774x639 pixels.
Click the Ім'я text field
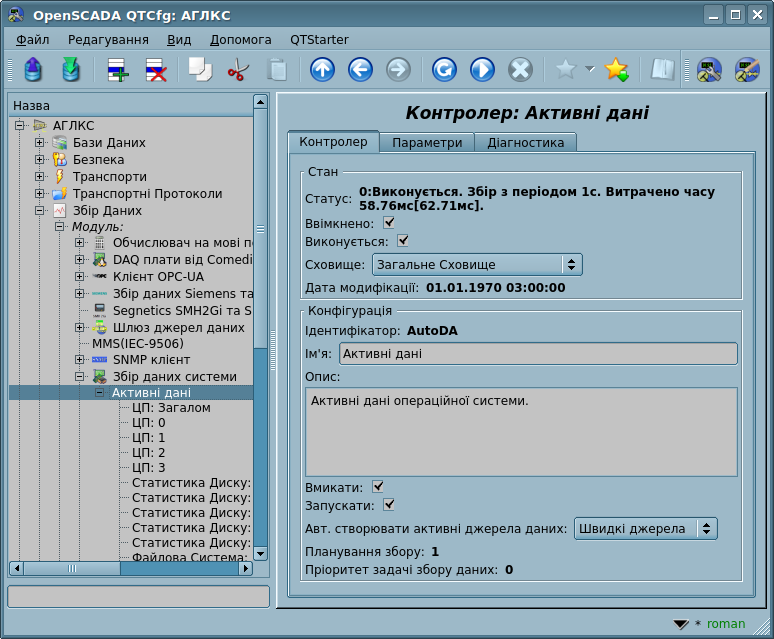click(x=538, y=354)
